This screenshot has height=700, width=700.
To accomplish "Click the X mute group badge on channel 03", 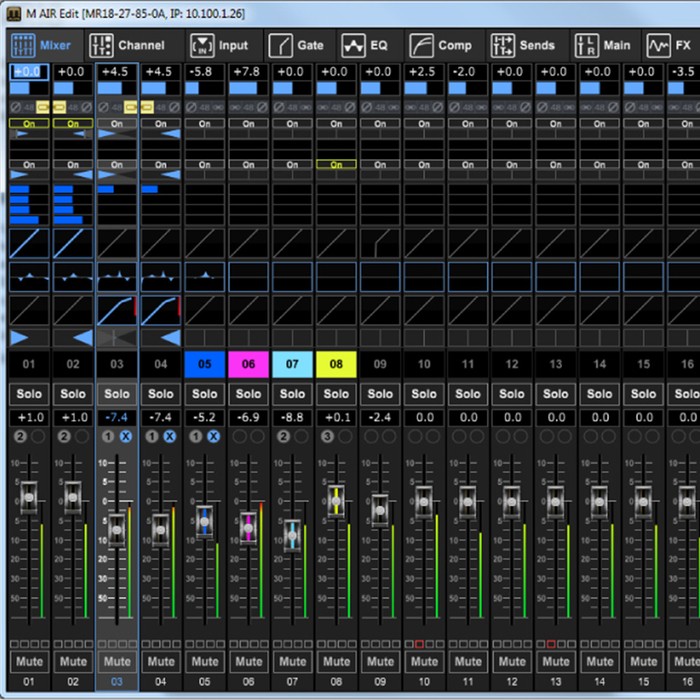I will tap(126, 436).
